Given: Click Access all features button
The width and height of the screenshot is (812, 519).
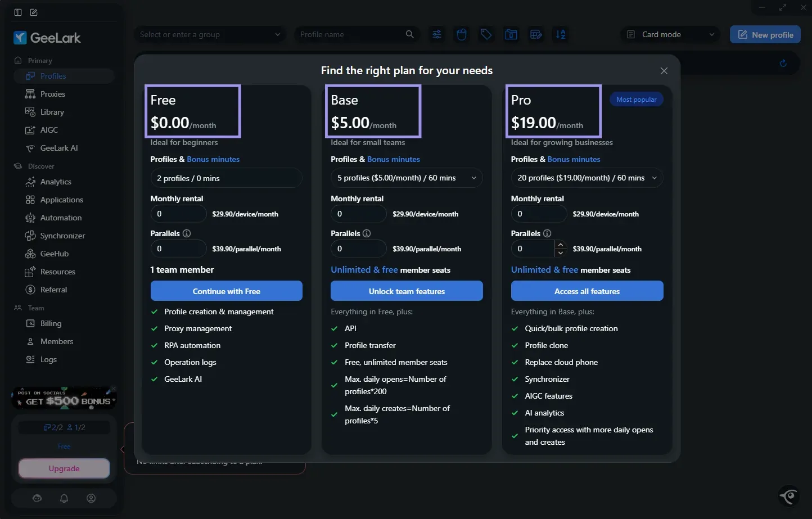Looking at the screenshot, I should [587, 291].
